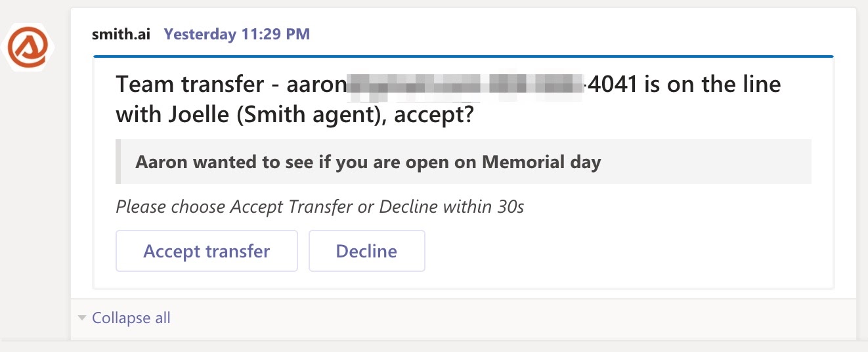Select the quoted note about Aaron's question
Screen dimensions: 868x352
coord(464,162)
